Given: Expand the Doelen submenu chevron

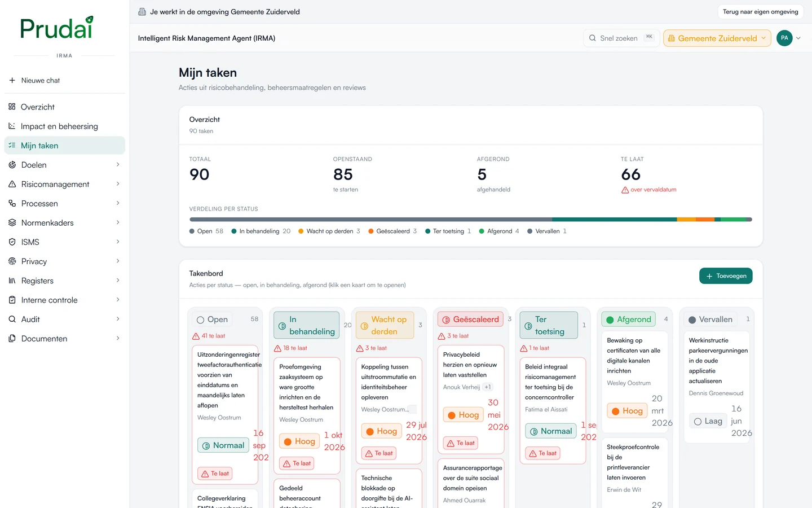Looking at the screenshot, I should click(x=118, y=165).
